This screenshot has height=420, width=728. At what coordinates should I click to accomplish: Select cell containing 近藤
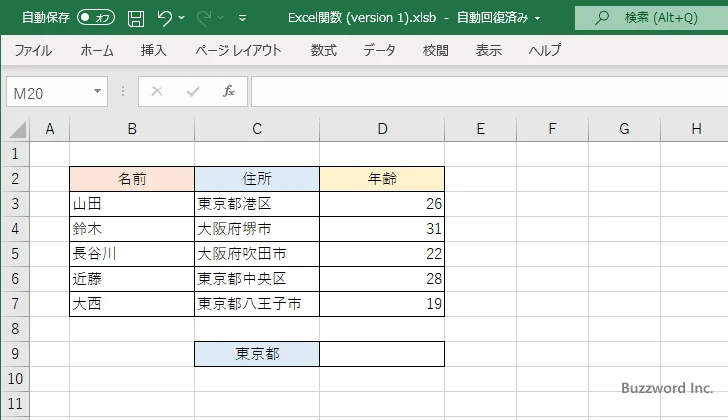click(132, 279)
